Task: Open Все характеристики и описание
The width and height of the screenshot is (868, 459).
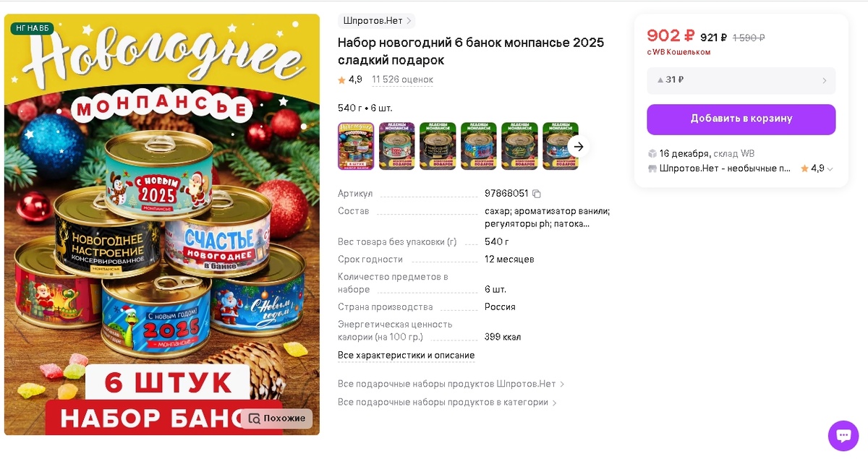Action: (407, 356)
